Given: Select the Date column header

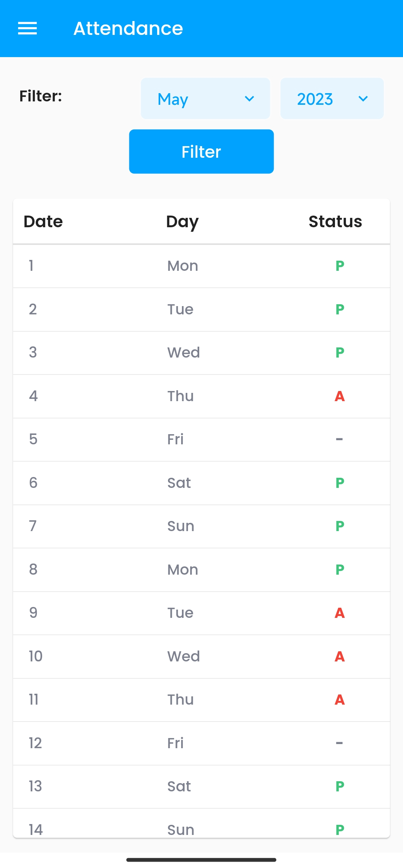Looking at the screenshot, I should pyautogui.click(x=43, y=222).
